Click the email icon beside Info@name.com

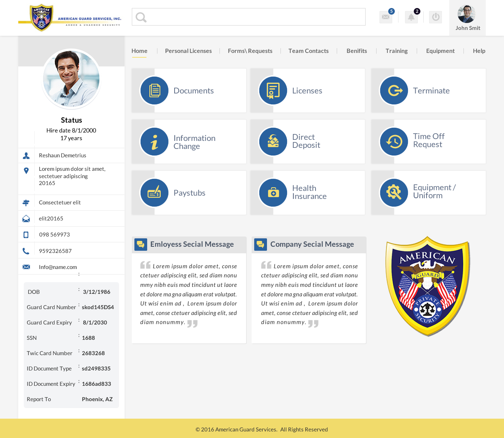click(x=26, y=267)
